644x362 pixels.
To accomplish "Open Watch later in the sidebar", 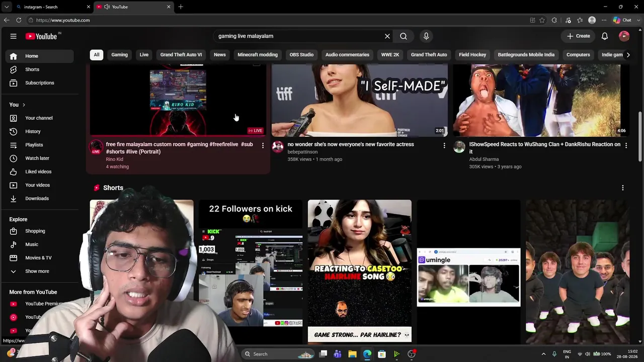I will [x=37, y=158].
